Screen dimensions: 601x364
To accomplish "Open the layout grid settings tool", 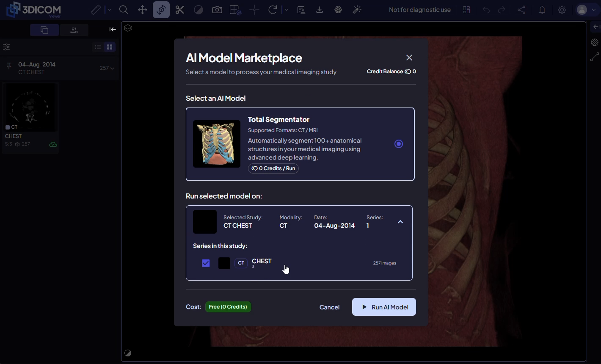I will tap(235, 10).
